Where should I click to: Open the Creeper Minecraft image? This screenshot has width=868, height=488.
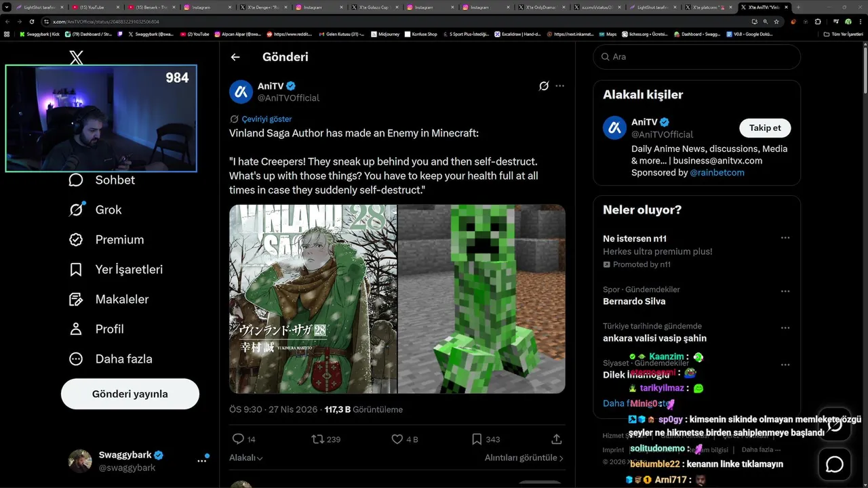coord(481,299)
